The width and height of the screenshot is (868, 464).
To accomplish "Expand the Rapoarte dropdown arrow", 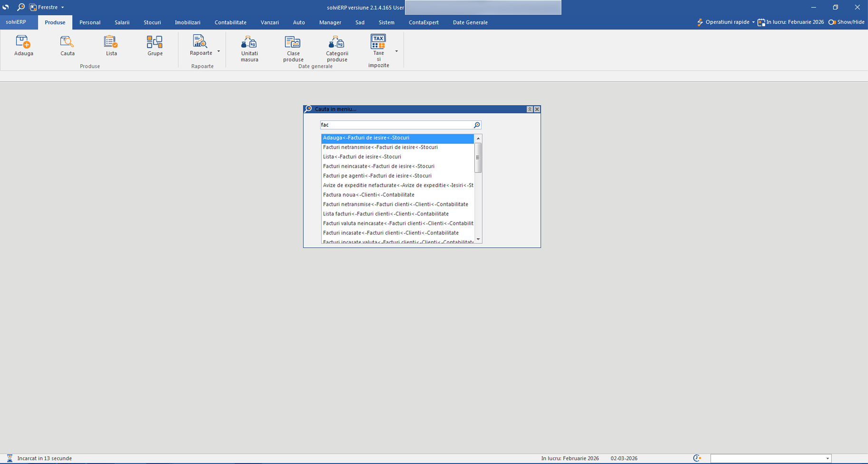I will (219, 51).
